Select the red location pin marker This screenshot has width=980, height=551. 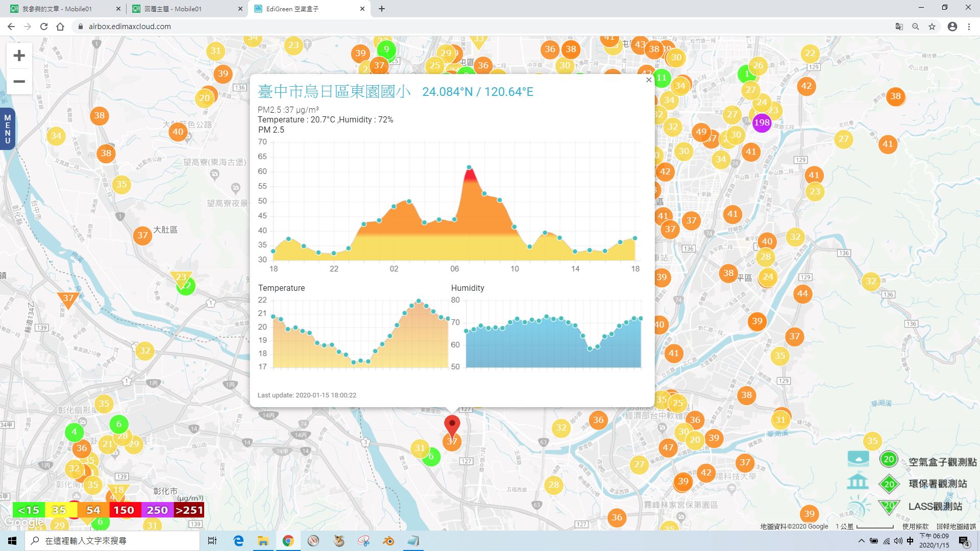452,427
